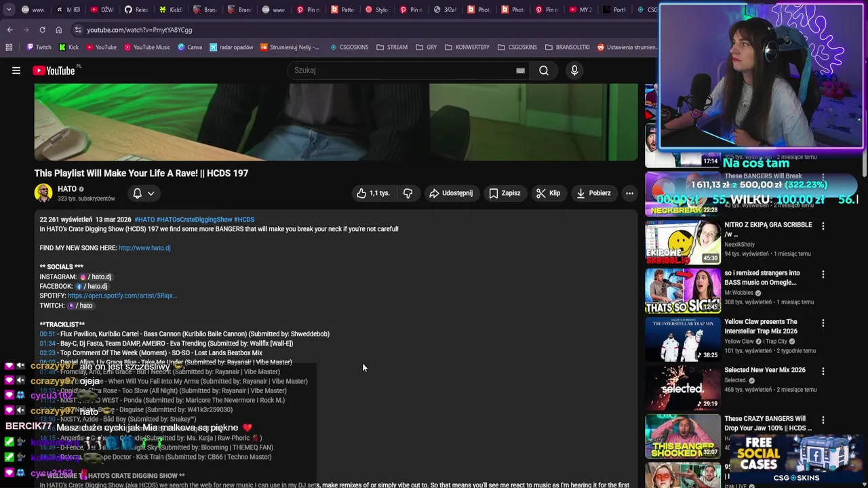Download the video with Pobierz
Image resolution: width=868 pixels, height=488 pixels.
click(x=593, y=193)
